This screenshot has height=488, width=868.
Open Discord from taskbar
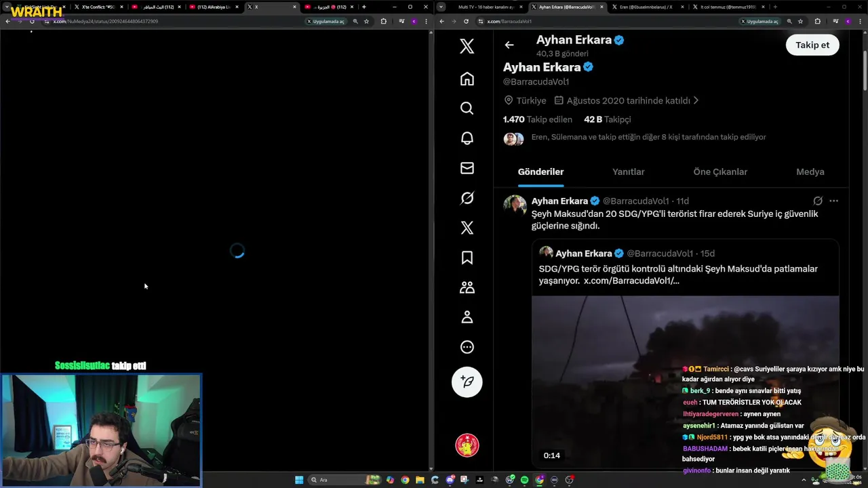tap(450, 480)
